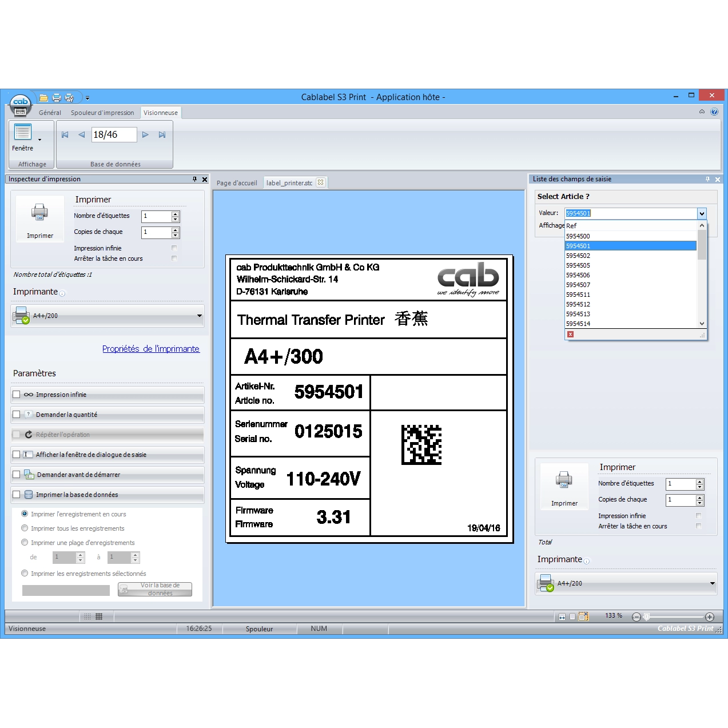Close the Inspecteur d'impression panel

(x=205, y=180)
